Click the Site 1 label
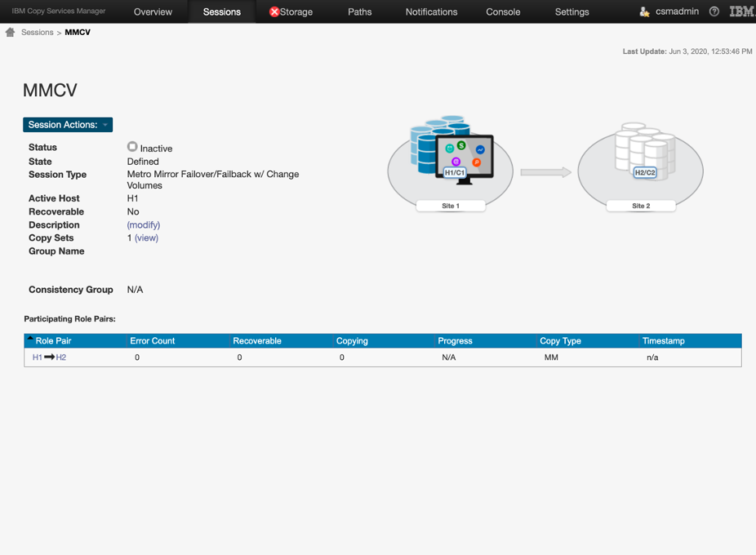756x555 pixels. tap(451, 206)
